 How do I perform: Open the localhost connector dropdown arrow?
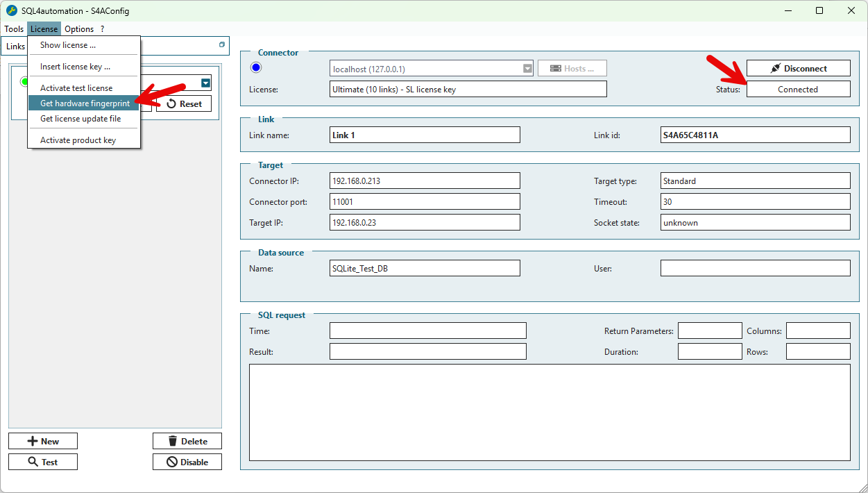[x=527, y=69]
